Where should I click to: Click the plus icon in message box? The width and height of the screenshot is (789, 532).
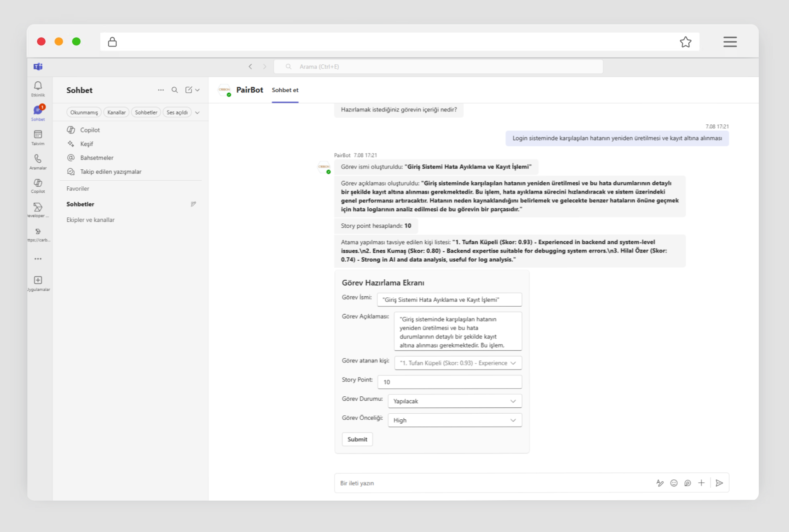tap(701, 483)
